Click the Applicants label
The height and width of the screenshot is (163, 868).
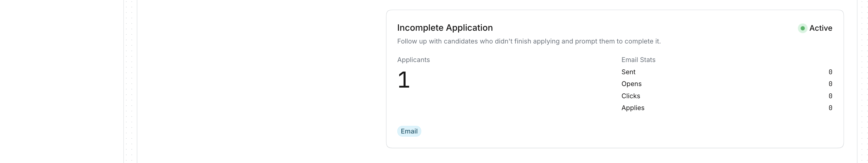click(413, 60)
